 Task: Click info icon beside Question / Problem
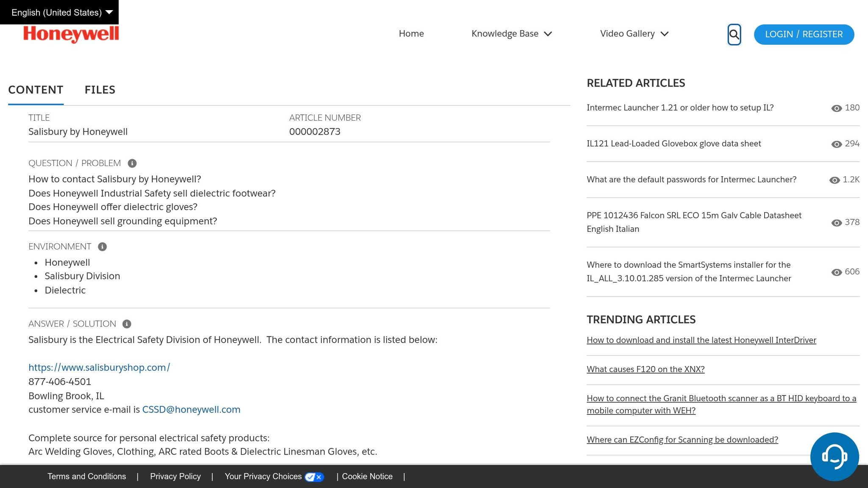132,163
